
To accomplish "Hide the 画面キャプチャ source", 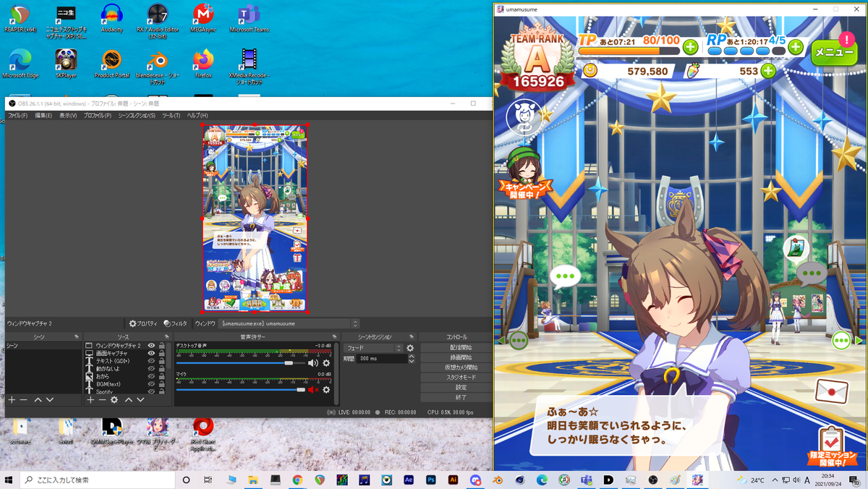I will pyautogui.click(x=151, y=353).
